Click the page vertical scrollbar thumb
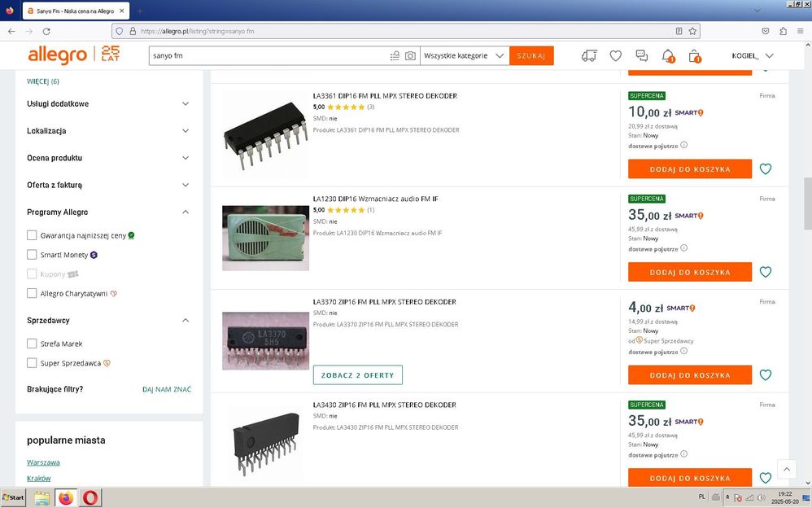The height and width of the screenshot is (508, 812). (x=808, y=204)
